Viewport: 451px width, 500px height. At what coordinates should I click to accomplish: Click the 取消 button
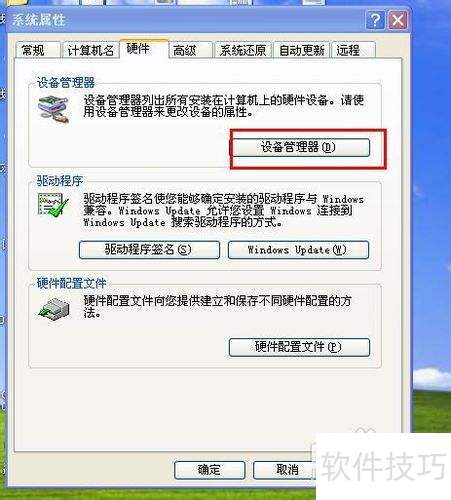tap(284, 470)
